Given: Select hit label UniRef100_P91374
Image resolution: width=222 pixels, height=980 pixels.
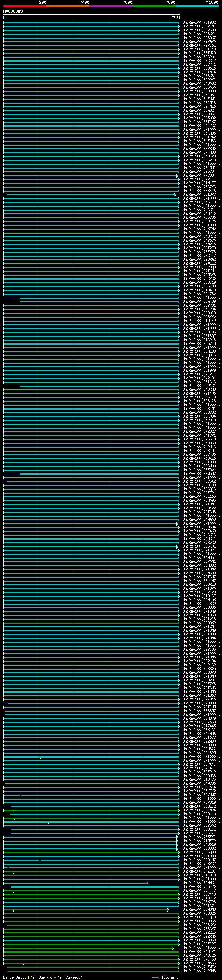Looking at the screenshot, I should click(x=199, y=906).
